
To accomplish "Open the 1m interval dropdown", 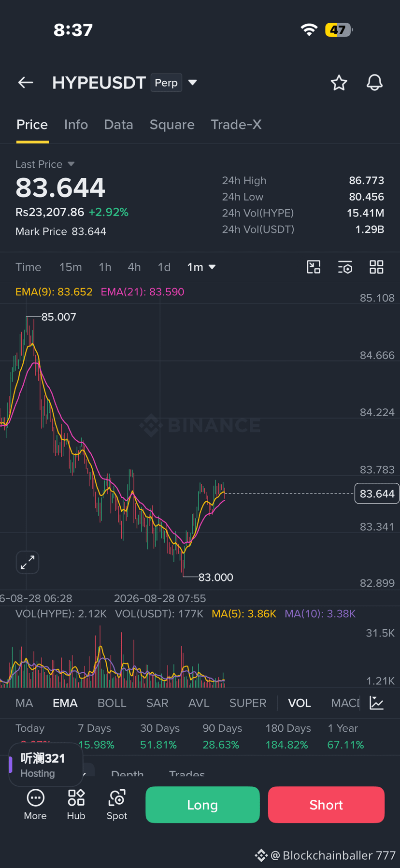I will (x=201, y=267).
